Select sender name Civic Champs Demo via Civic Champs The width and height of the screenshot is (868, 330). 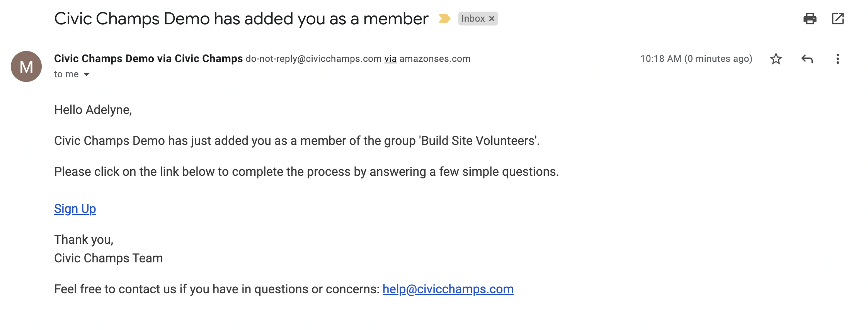coord(148,58)
